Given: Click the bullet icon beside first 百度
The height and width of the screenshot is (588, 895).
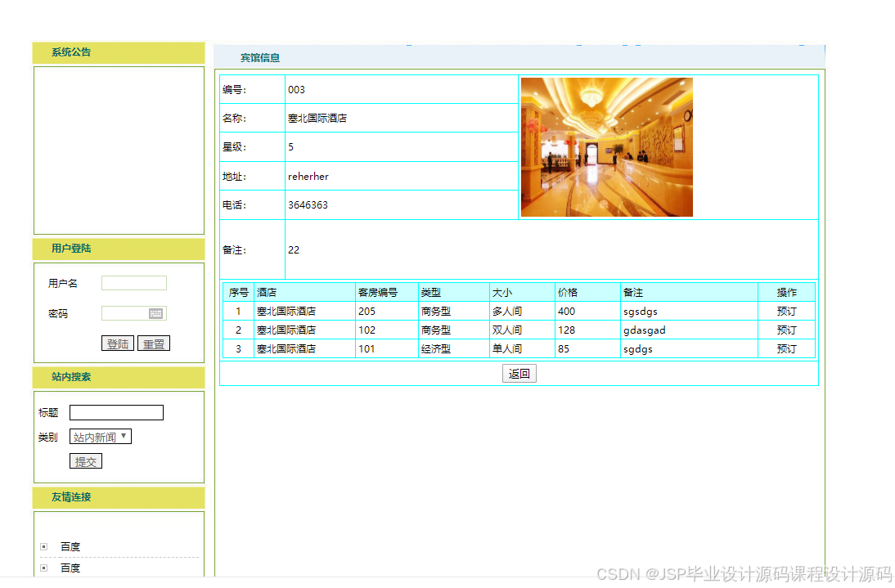Looking at the screenshot, I should (x=44, y=547).
